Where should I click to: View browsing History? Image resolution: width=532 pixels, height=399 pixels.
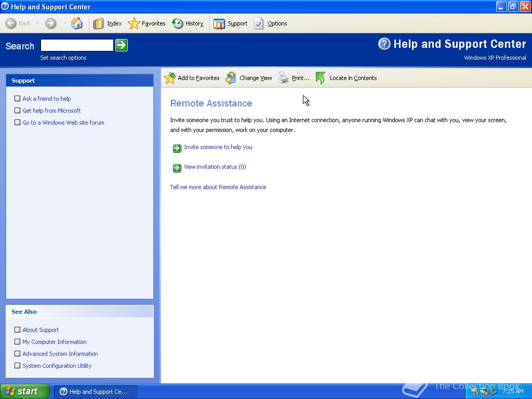point(192,23)
